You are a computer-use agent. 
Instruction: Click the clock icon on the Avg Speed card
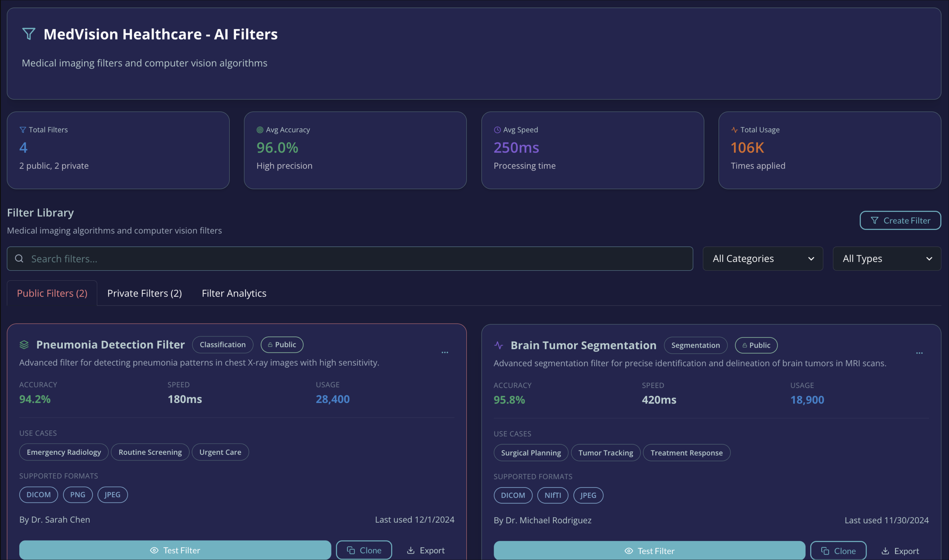point(497,130)
